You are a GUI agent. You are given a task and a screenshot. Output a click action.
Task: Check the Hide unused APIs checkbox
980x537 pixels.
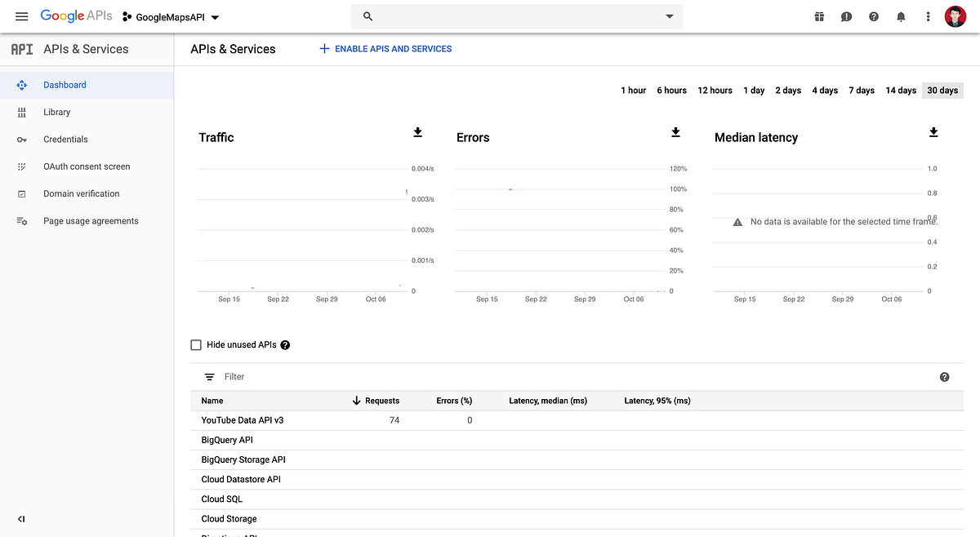tap(196, 344)
